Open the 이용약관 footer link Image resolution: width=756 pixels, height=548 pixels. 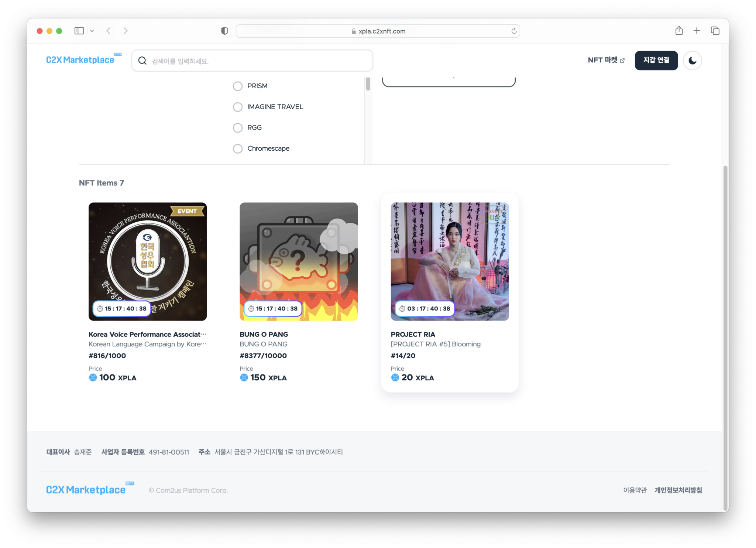(635, 490)
